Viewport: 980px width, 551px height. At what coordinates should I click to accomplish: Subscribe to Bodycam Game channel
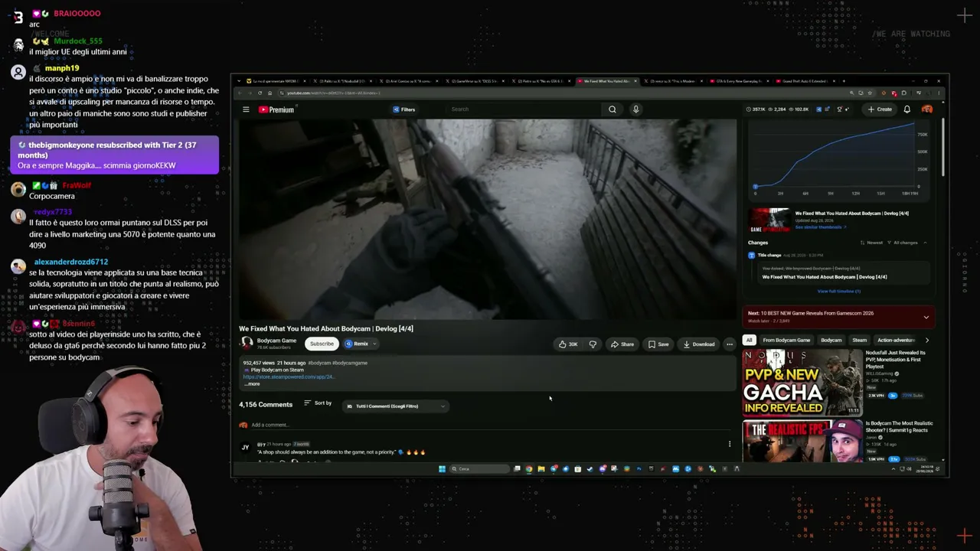[x=322, y=344]
